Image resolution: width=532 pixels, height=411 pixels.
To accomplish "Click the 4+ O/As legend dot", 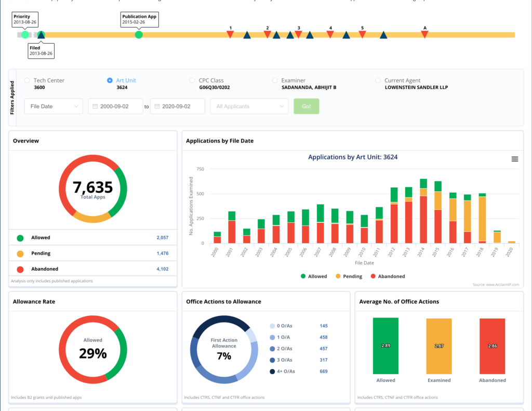I will point(272,372).
